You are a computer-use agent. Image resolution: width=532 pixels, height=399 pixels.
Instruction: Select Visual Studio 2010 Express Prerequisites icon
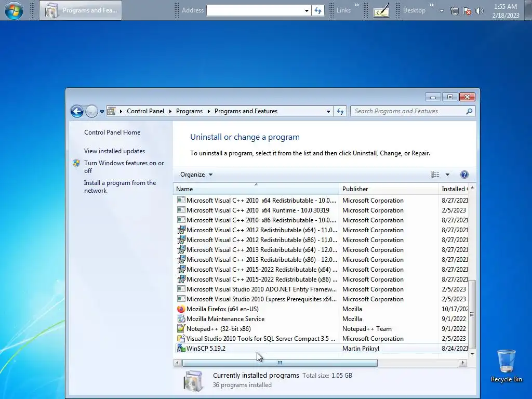[181, 299]
